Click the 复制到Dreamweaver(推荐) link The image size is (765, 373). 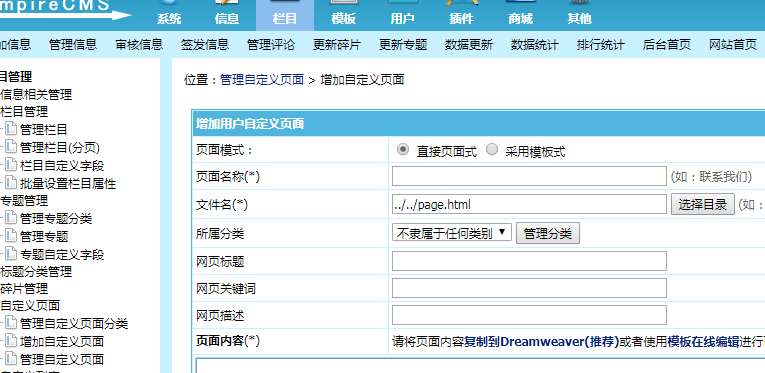tap(541, 341)
